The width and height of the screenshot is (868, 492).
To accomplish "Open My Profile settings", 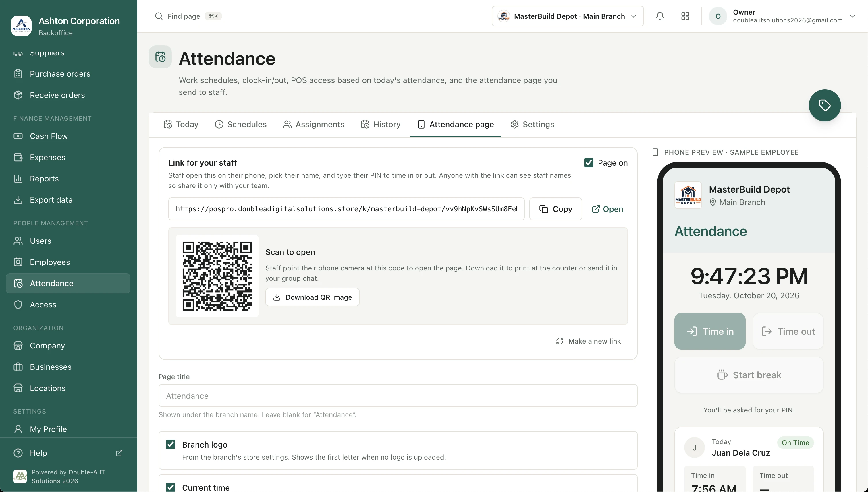I will tap(68, 429).
